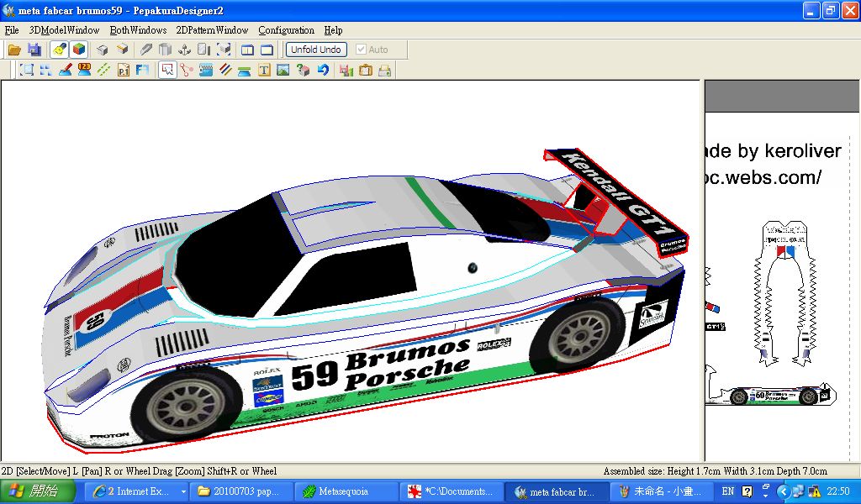Click the printer icon in toolbar

(384, 70)
